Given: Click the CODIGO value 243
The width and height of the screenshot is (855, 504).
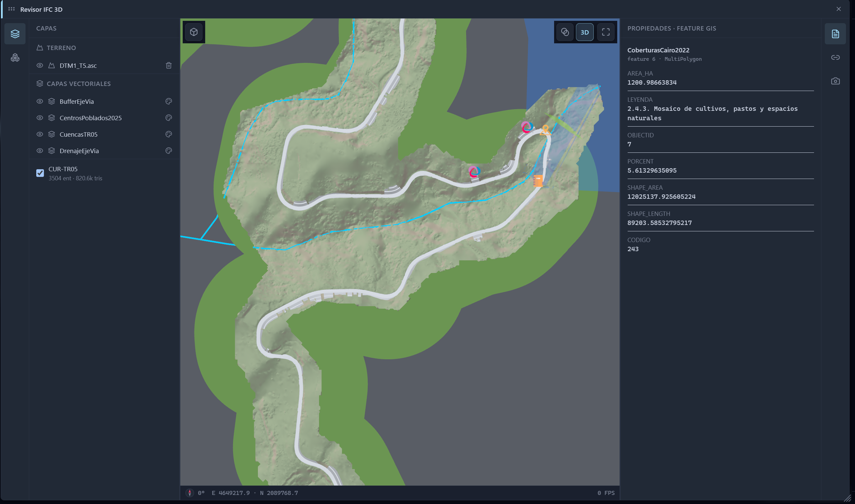Looking at the screenshot, I should pos(633,249).
